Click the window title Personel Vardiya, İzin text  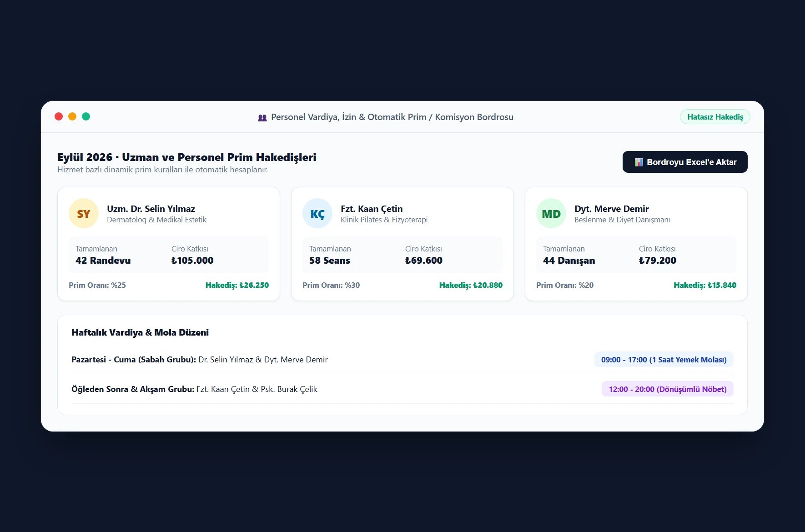click(x=392, y=117)
